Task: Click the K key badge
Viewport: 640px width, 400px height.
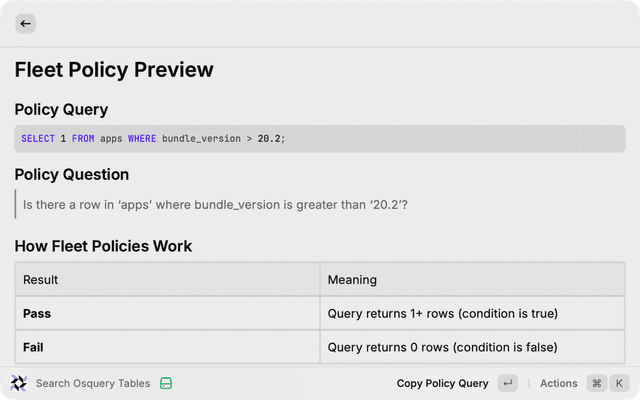Action: point(620,383)
